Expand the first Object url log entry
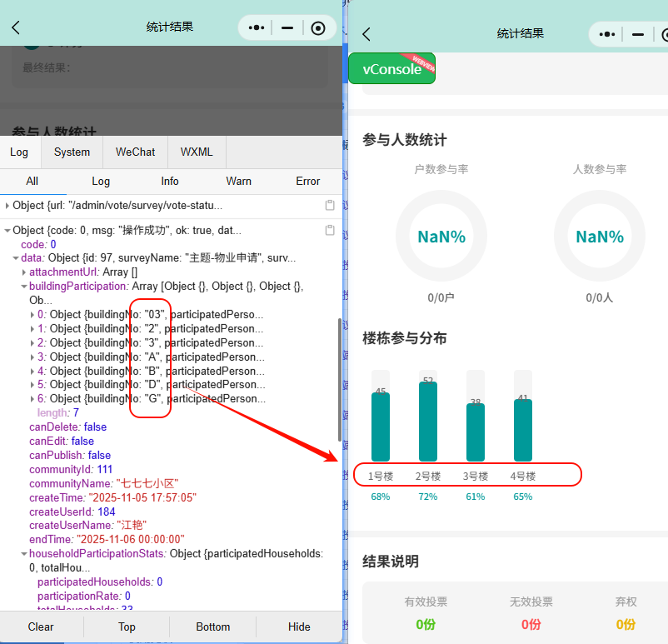Screen dimensions: 668x644 click(7, 205)
